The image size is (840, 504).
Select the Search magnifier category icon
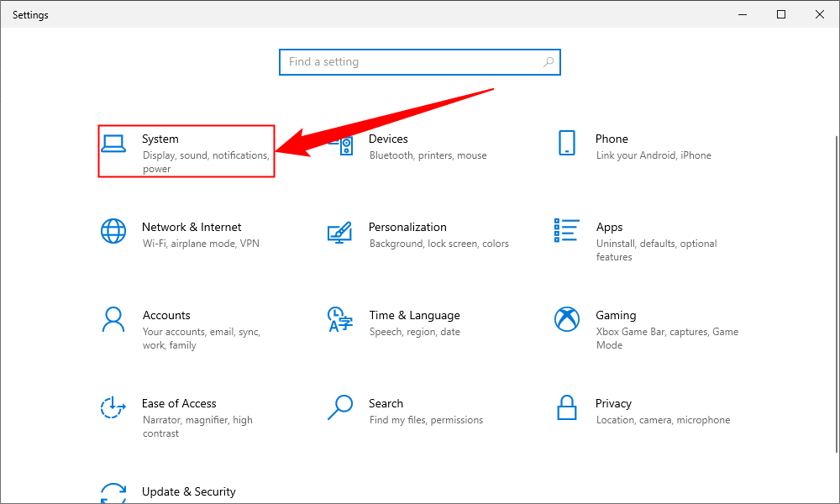[340, 407]
